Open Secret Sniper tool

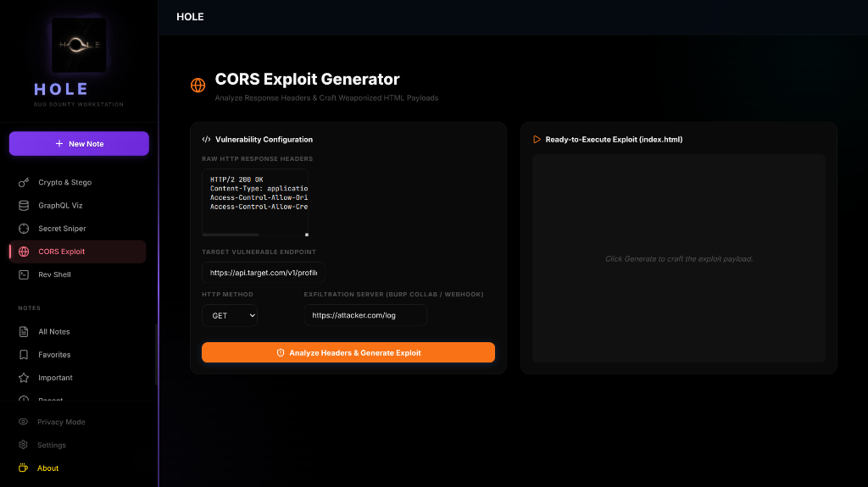[x=77, y=229]
